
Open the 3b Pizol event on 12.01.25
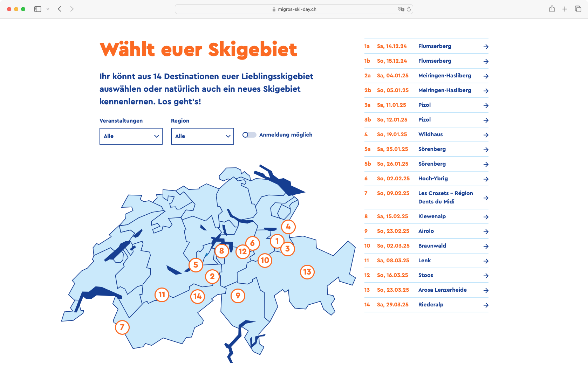click(426, 120)
